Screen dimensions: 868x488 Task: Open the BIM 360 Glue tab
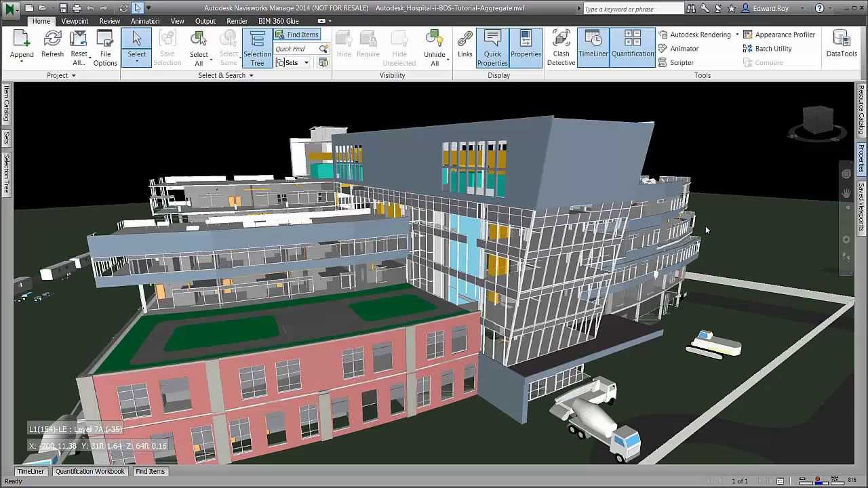coord(278,21)
